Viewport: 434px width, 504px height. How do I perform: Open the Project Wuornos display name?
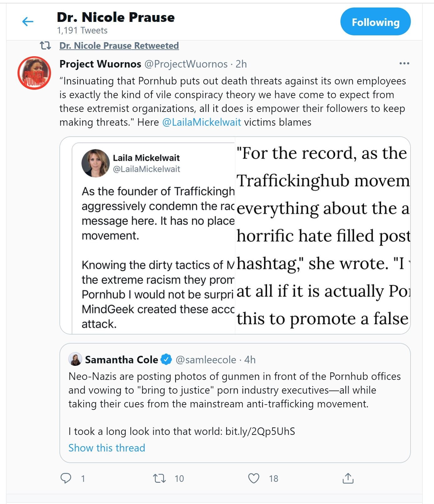click(100, 64)
